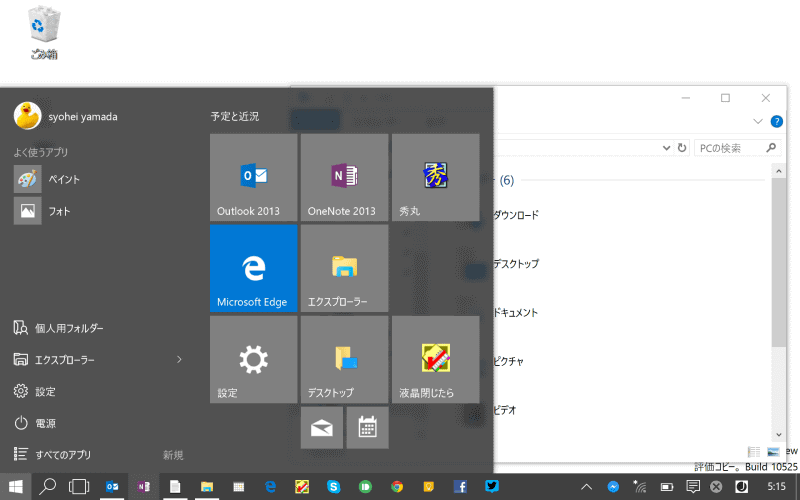Open Task View on the taskbar

[x=79, y=487]
